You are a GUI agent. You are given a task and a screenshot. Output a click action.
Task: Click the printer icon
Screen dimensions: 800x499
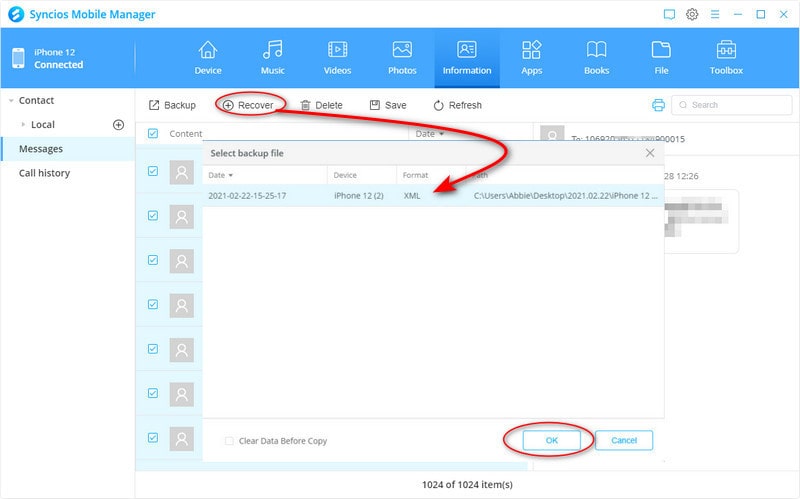point(658,105)
